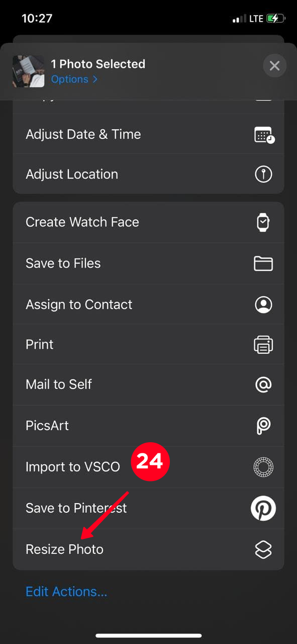Tap the watch icon for Create Watch Face
297x644 pixels.
263,222
